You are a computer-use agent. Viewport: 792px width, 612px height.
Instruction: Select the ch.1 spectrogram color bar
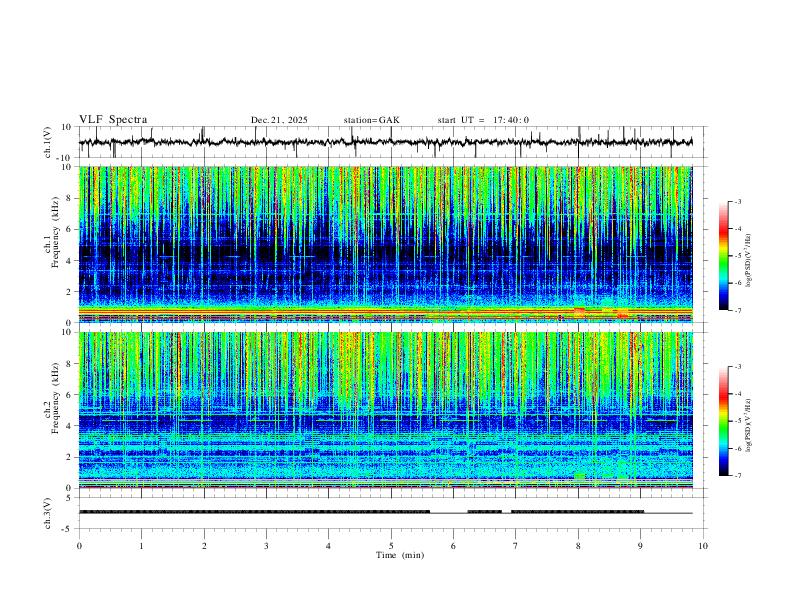pyautogui.click(x=723, y=256)
